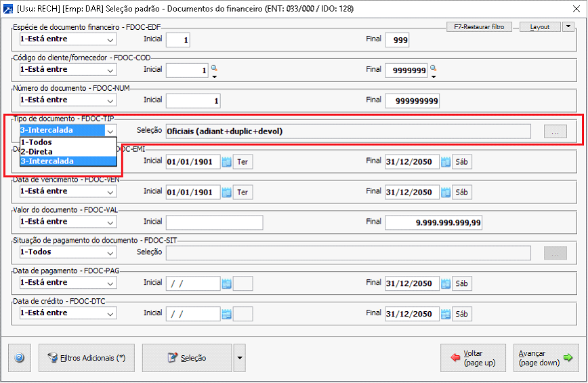Open Filtros Adicionais (*)
Image resolution: width=588 pixels, height=383 pixels.
pyautogui.click(x=87, y=358)
